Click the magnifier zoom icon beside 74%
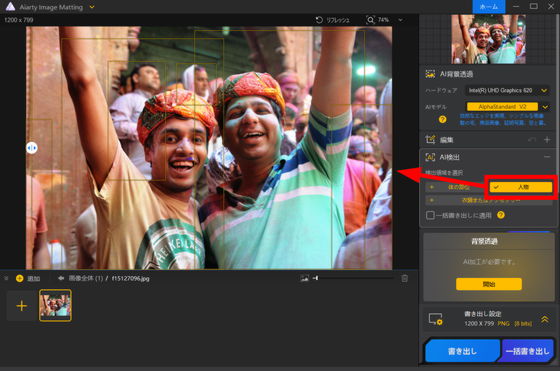The width and height of the screenshot is (560, 371). pos(371,20)
